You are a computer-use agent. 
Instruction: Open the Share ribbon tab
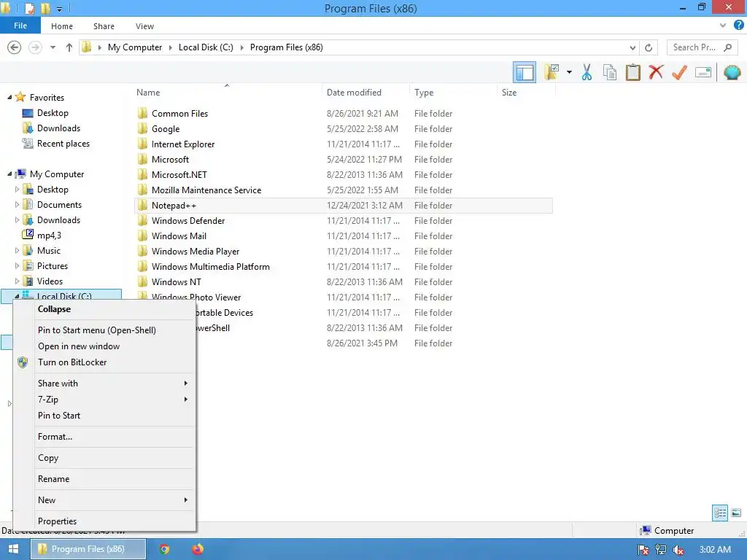tap(104, 26)
